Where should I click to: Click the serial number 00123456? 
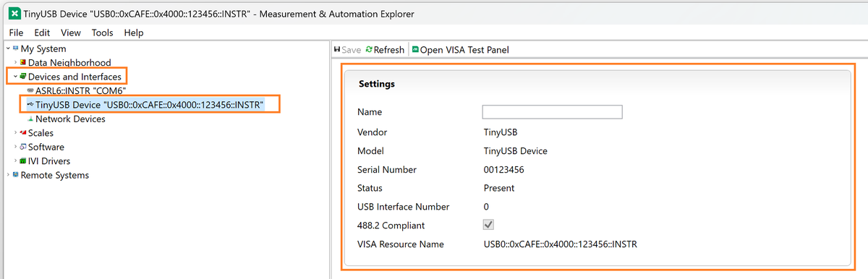[503, 170]
